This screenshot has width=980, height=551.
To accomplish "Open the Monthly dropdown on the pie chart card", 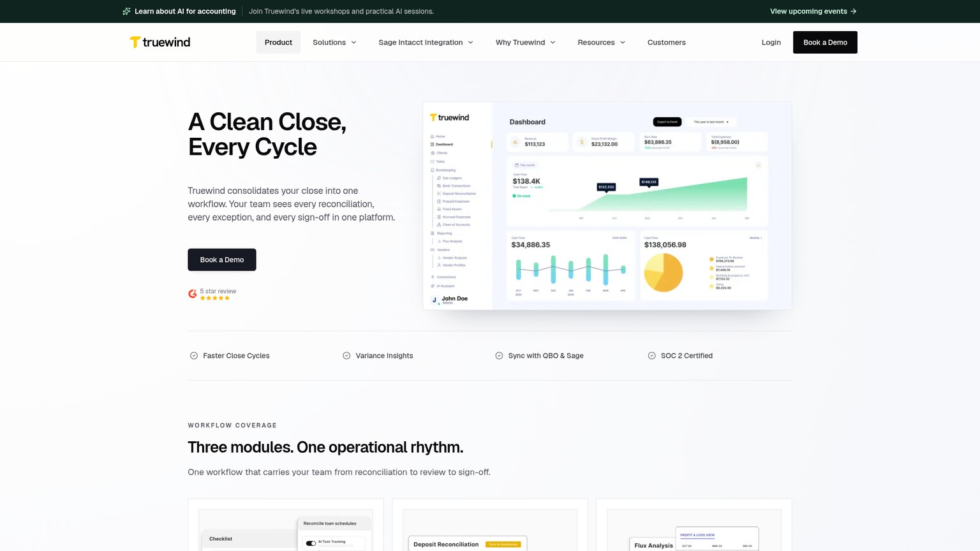I will tap(756, 238).
